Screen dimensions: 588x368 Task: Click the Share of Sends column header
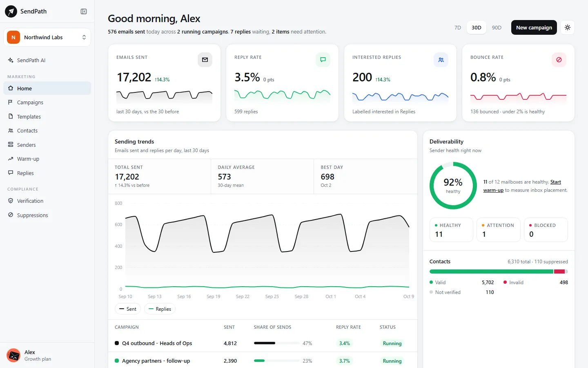coord(272,327)
